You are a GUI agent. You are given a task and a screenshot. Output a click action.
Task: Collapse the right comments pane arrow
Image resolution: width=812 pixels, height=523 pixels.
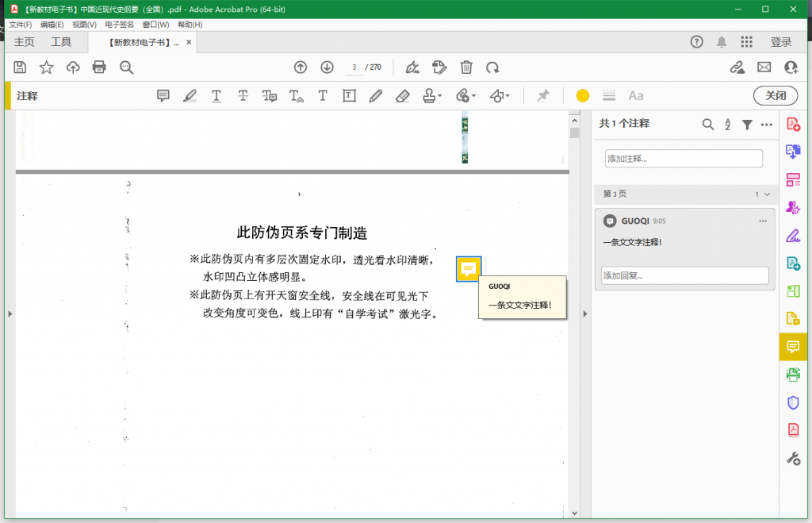pos(585,314)
